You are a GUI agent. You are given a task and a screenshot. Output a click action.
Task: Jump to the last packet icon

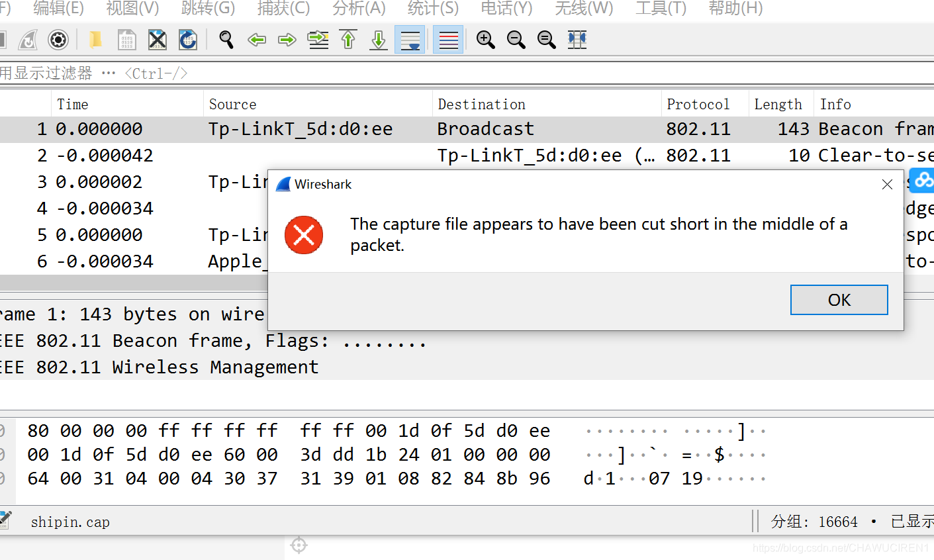(x=379, y=40)
